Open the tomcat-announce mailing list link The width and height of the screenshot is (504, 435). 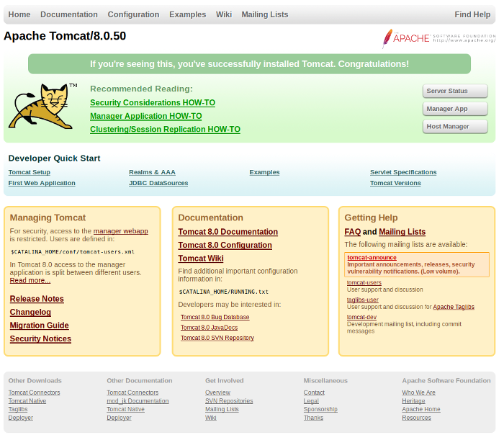372,258
